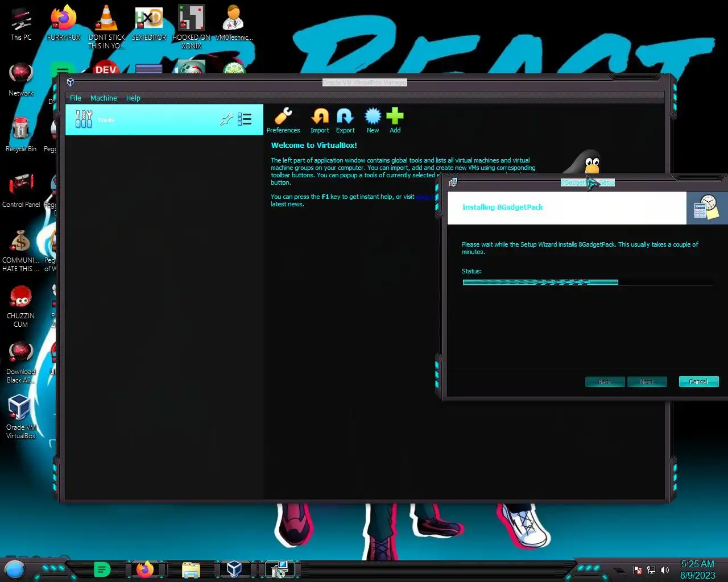The image size is (728, 582).
Task: Select the HOOKED ON XONIX desktop icon
Action: [x=192, y=27]
